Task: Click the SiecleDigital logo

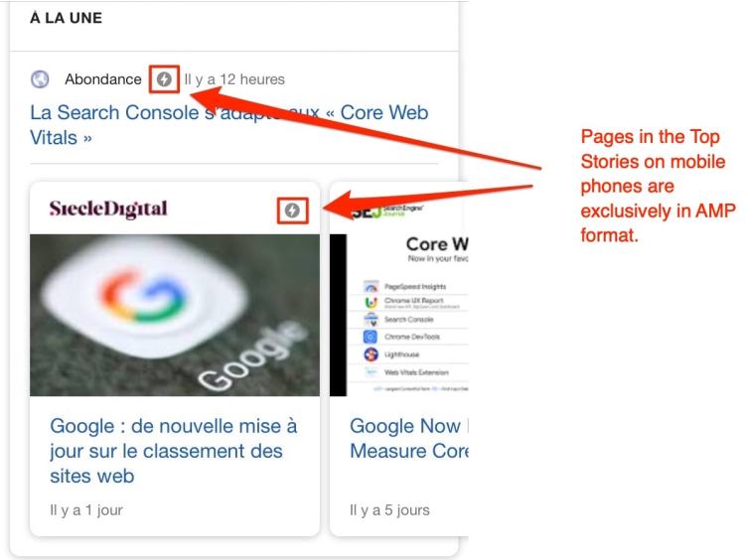Action: 108,209
